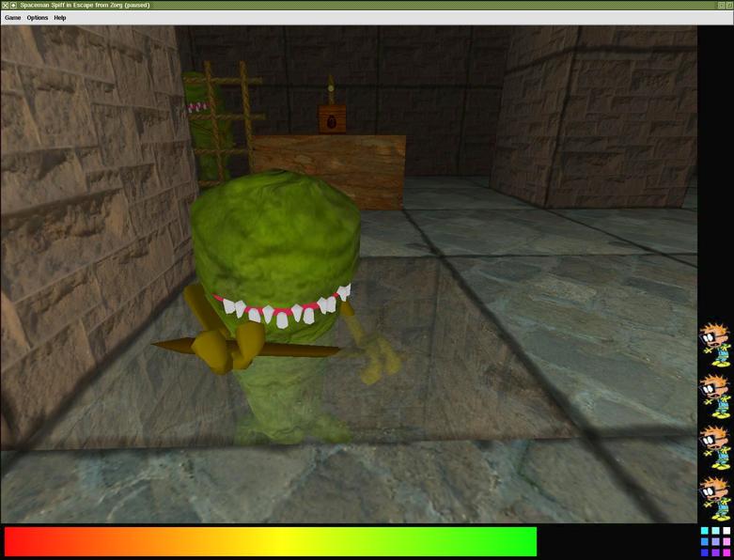Click the third Spiff life icon from top
This screenshot has height=560, width=734.
click(x=715, y=447)
